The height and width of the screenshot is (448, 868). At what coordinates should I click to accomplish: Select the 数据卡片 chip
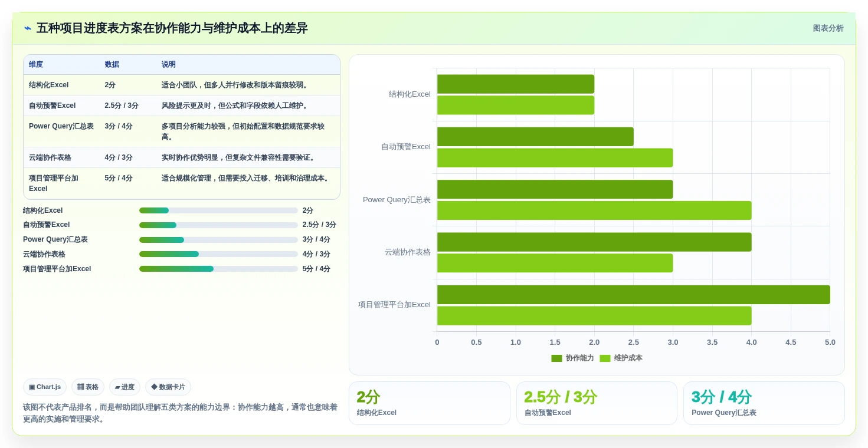[168, 387]
